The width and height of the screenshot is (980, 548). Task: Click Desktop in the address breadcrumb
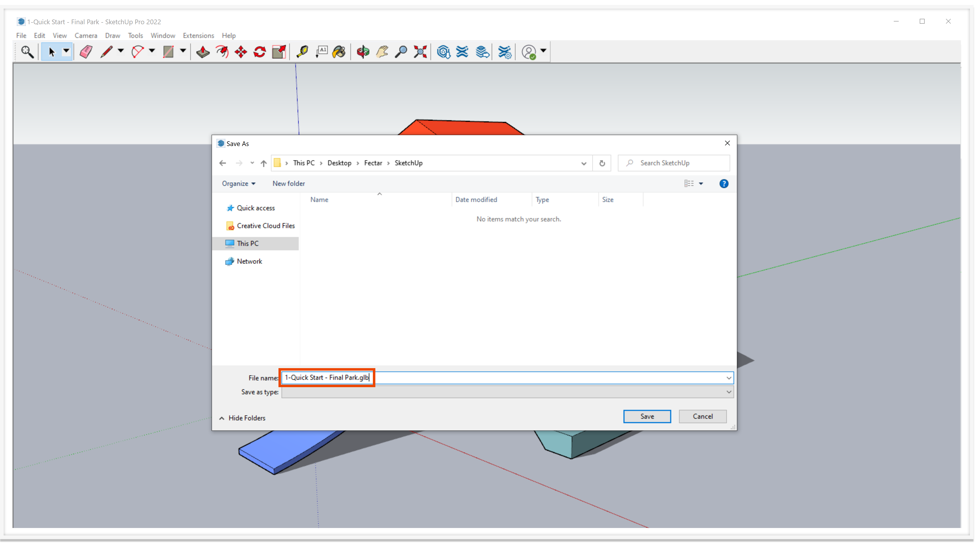pos(339,163)
